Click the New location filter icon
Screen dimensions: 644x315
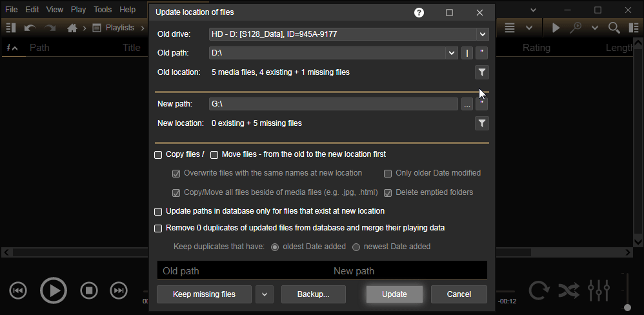pos(481,123)
